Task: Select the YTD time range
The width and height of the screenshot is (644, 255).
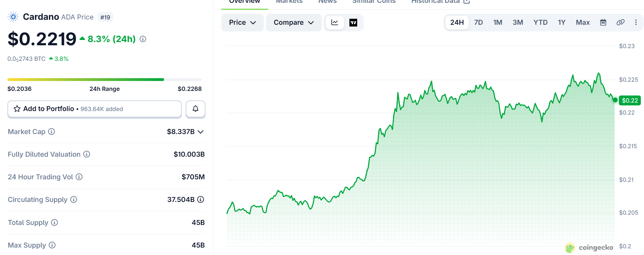Action: (x=540, y=22)
